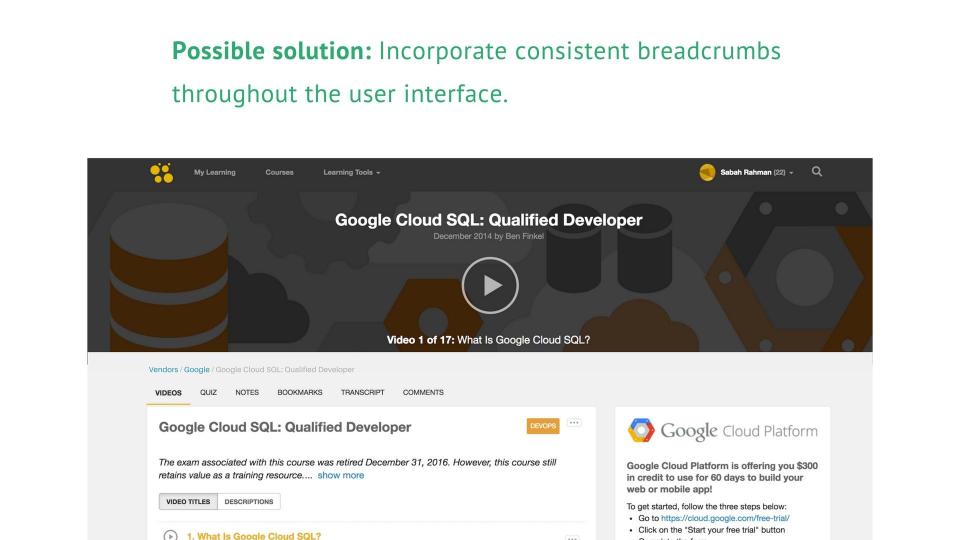Viewport: 960px width, 540px height.
Task: Select the VIDEOS tab
Action: point(168,393)
